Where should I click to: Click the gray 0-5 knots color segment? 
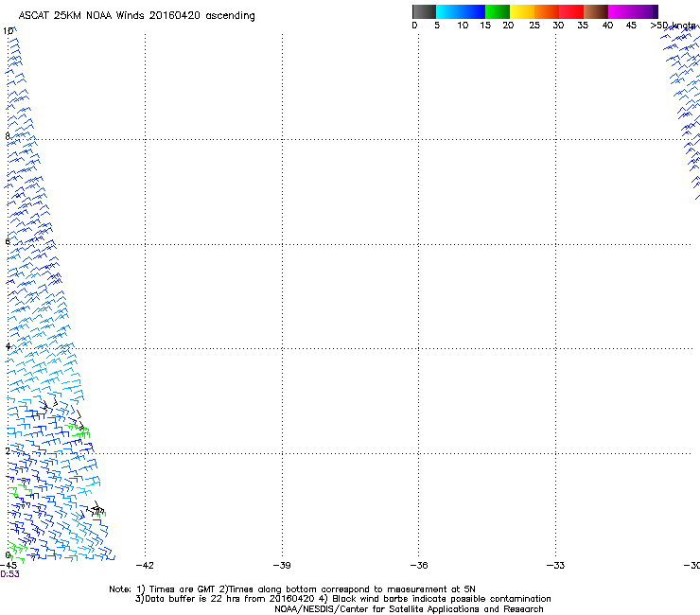coord(424,11)
